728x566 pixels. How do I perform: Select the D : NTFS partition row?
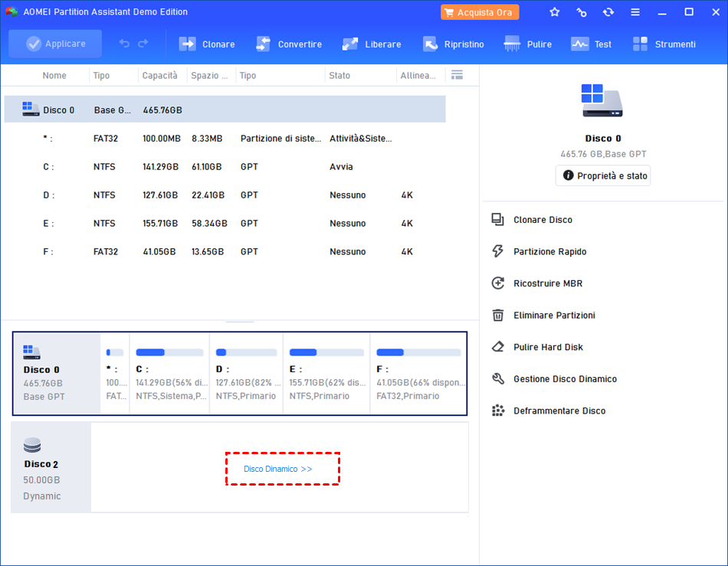click(x=225, y=195)
